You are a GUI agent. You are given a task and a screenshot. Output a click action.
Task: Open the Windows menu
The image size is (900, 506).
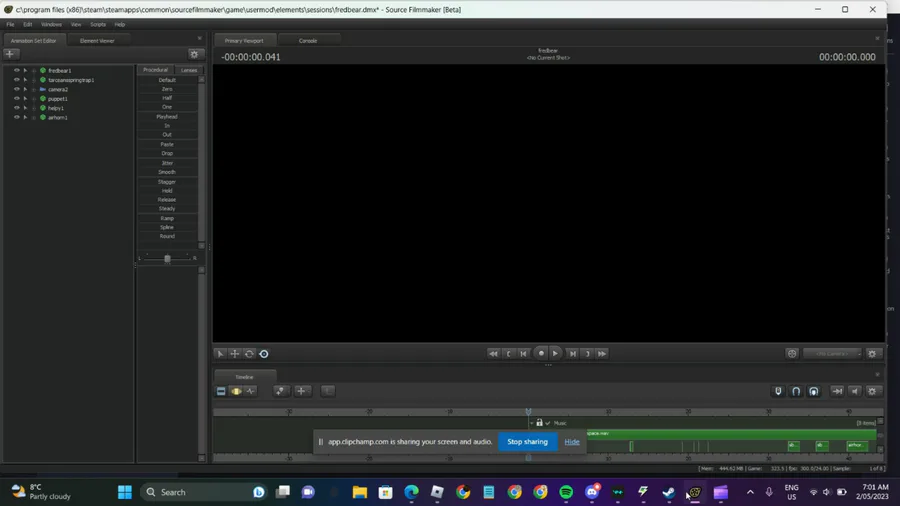pos(51,25)
